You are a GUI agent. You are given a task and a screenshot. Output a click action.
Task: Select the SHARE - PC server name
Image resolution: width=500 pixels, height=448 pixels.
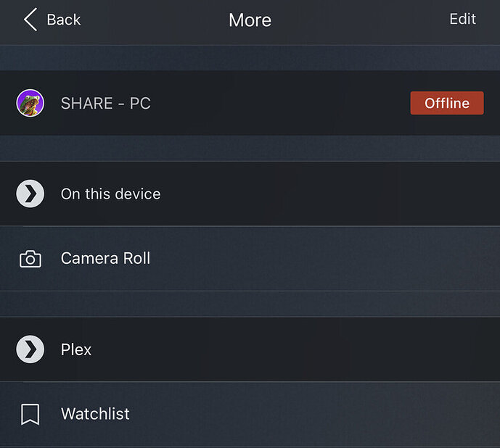tap(105, 103)
